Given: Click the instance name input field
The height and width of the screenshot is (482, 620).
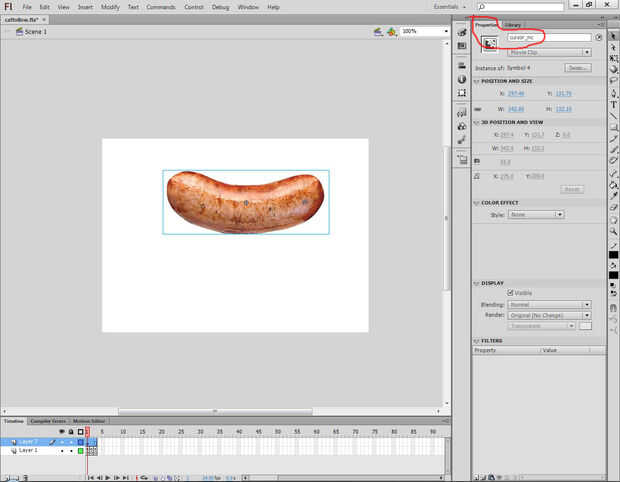Looking at the screenshot, I should [x=549, y=37].
